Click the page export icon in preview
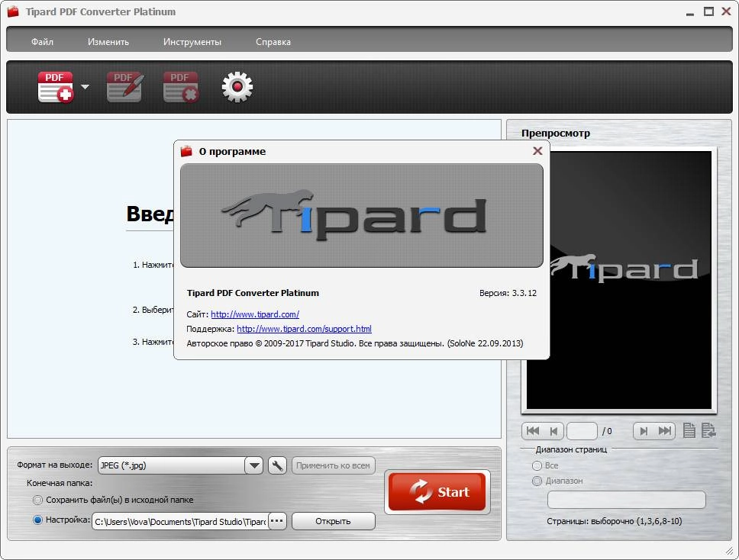739x560 pixels. pyautogui.click(x=708, y=430)
